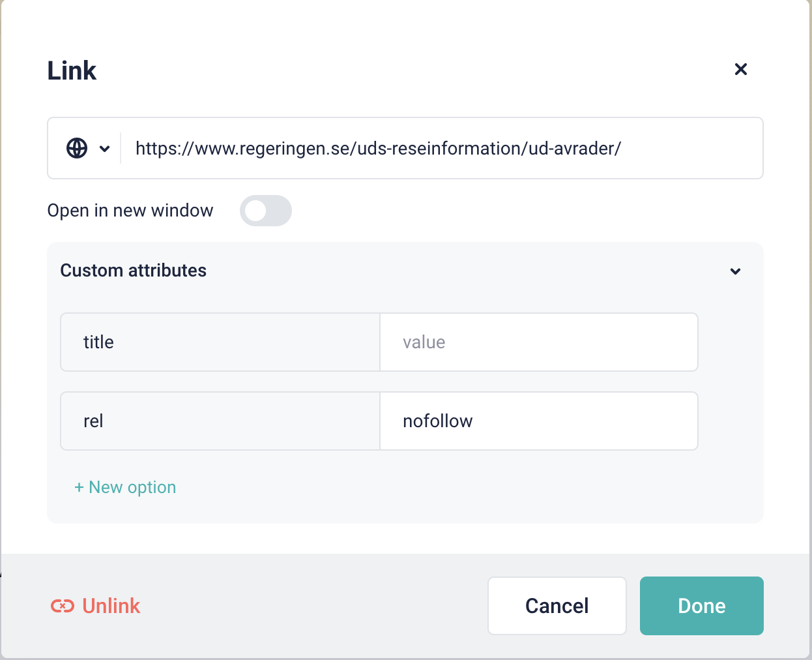The width and height of the screenshot is (812, 660).
Task: Select the title attribute name field
Action: tap(220, 342)
